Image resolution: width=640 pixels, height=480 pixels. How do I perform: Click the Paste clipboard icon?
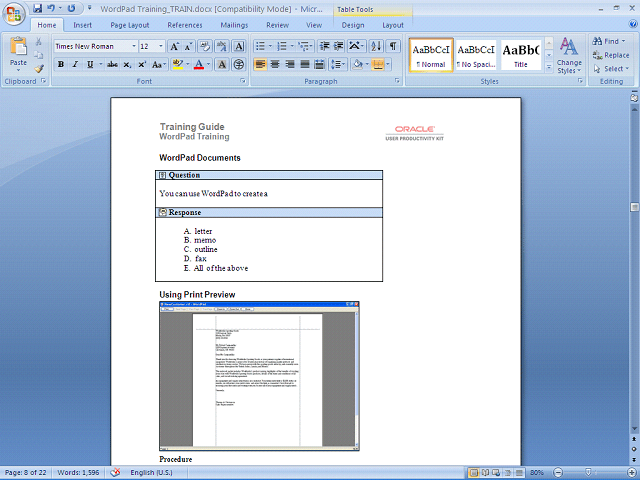pos(18,47)
